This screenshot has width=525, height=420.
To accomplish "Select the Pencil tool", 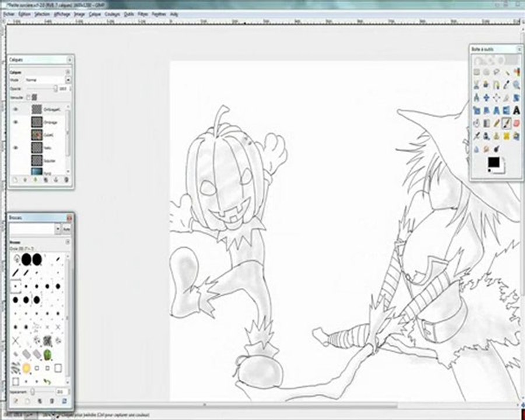I will [496, 123].
